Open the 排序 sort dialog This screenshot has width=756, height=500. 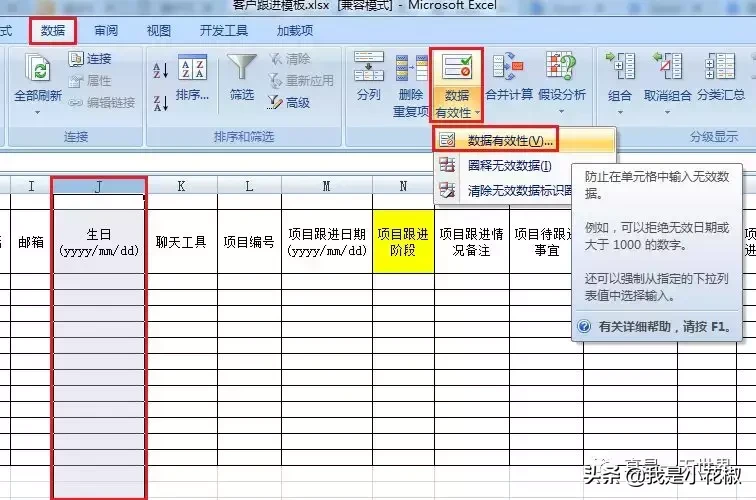pos(192,77)
